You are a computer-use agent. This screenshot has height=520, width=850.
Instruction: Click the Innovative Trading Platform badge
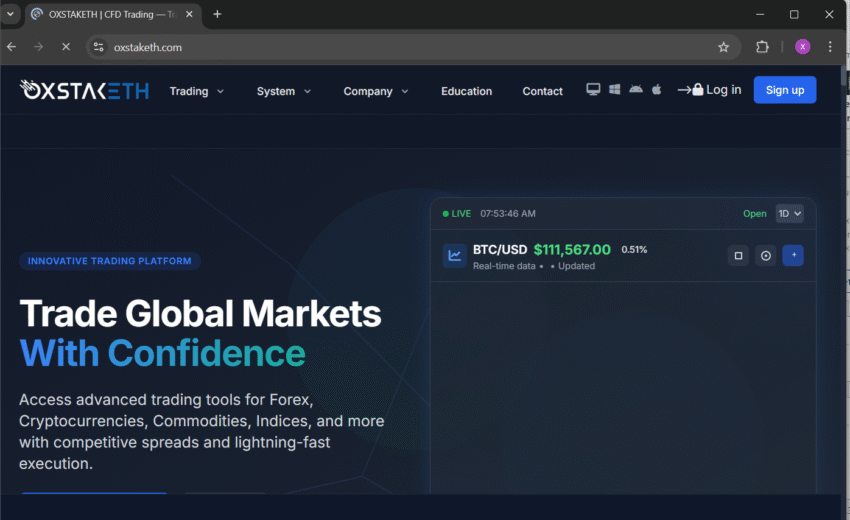[x=110, y=261]
